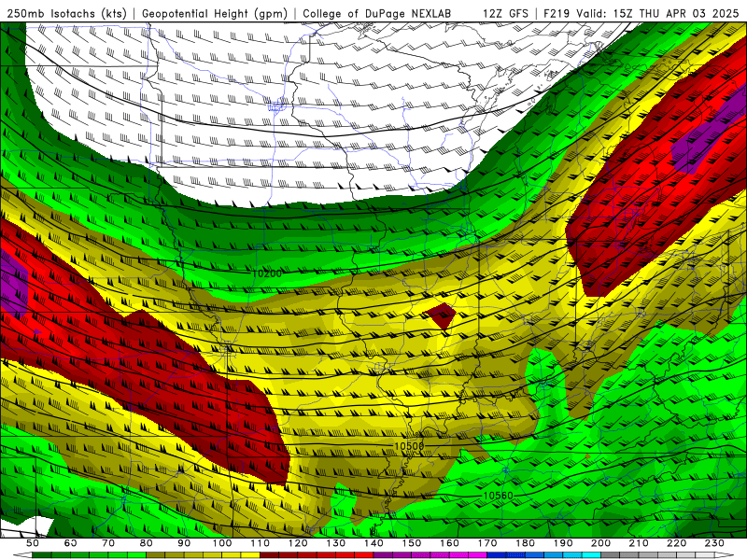
Task: Click the 130 value on color scale
Action: tap(336, 543)
